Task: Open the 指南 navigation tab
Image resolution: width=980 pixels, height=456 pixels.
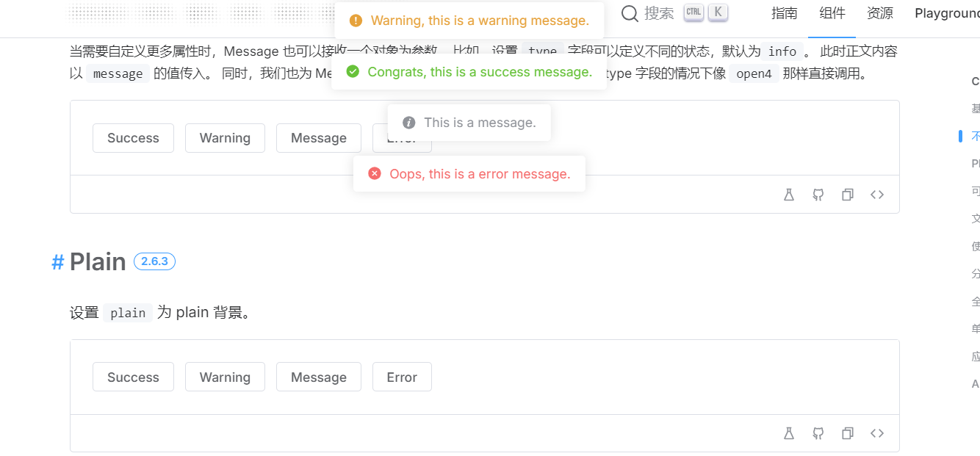Action: pyautogui.click(x=785, y=13)
